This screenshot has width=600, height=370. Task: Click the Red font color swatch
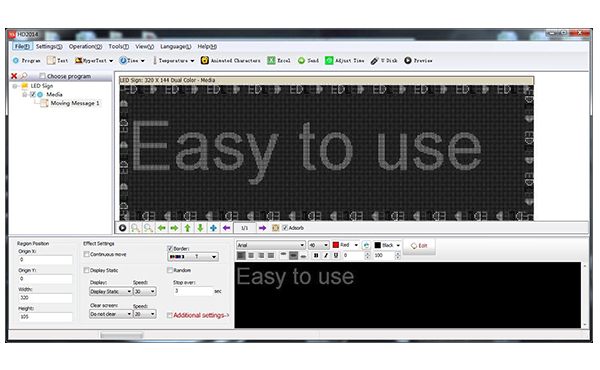pyautogui.click(x=336, y=245)
